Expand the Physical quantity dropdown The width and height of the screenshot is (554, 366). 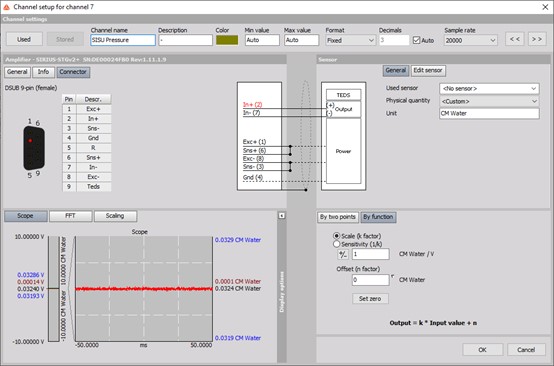489,101
